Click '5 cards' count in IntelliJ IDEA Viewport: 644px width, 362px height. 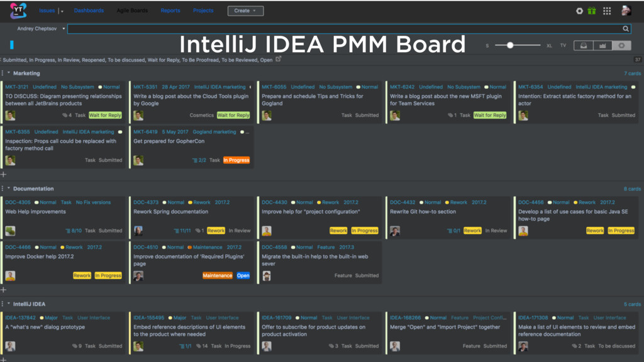632,304
